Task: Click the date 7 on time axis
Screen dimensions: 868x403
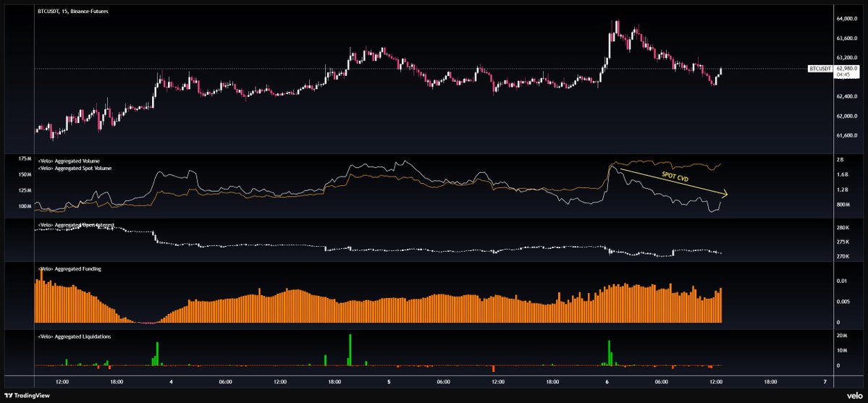Action: 825,381
